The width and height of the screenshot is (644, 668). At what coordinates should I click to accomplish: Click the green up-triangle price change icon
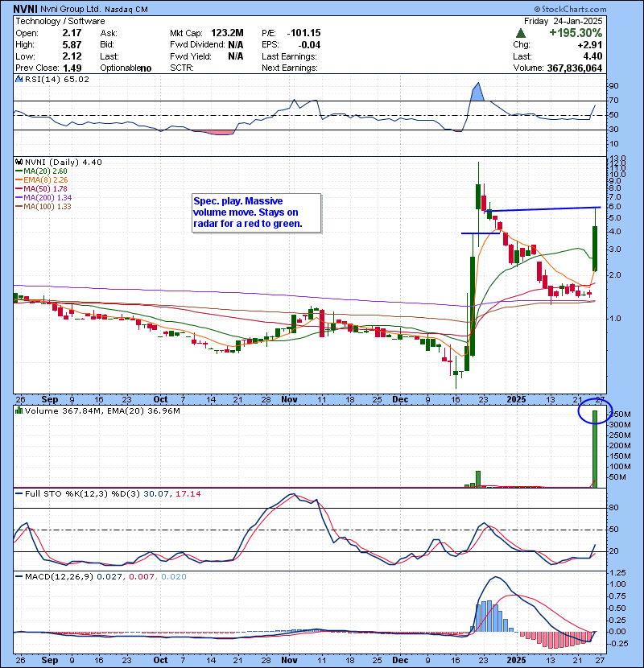pyautogui.click(x=520, y=33)
